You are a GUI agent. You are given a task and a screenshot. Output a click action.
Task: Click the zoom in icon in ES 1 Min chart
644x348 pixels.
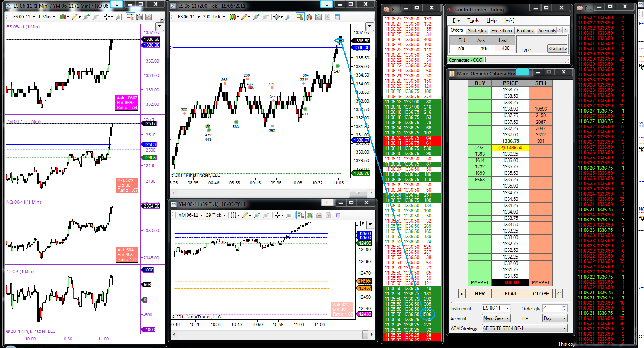click(x=86, y=17)
